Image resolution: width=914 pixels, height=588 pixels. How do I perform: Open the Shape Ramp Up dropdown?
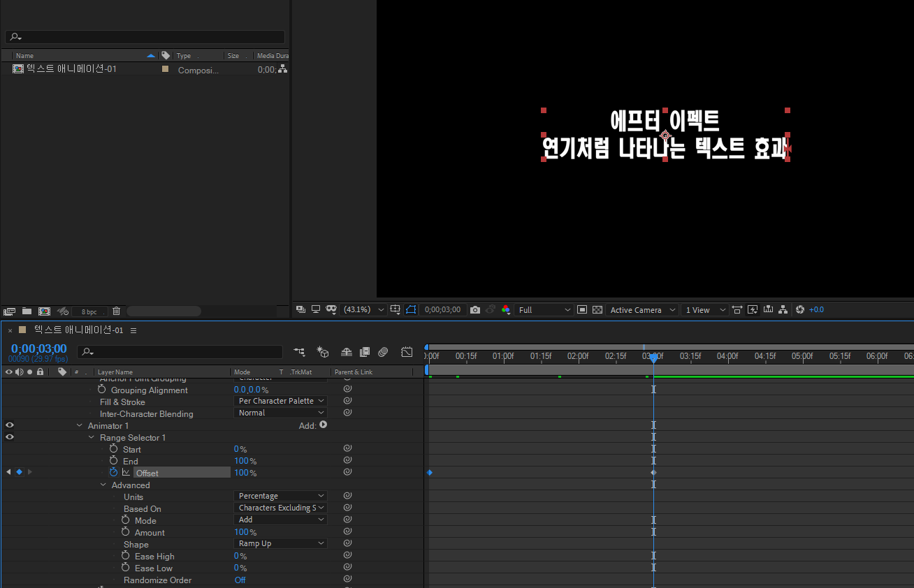(280, 543)
